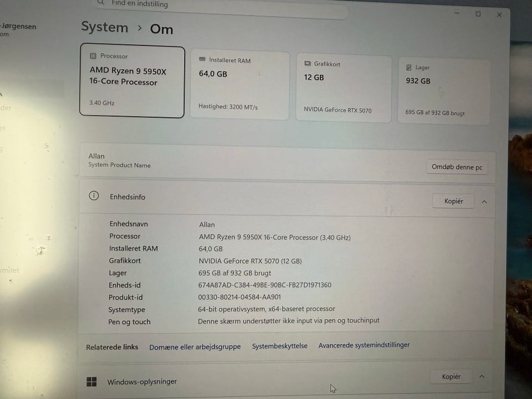Screen dimensions: 532x399
Task: Copy Enhedsinfo with the Kopiér button
Action: pyautogui.click(x=454, y=201)
